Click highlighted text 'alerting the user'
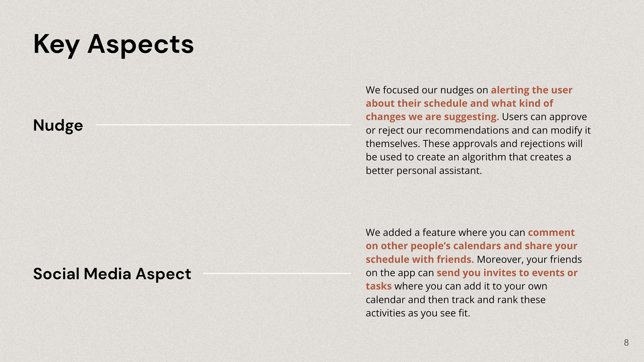Image resolution: width=644 pixels, height=362 pixels. coord(532,90)
